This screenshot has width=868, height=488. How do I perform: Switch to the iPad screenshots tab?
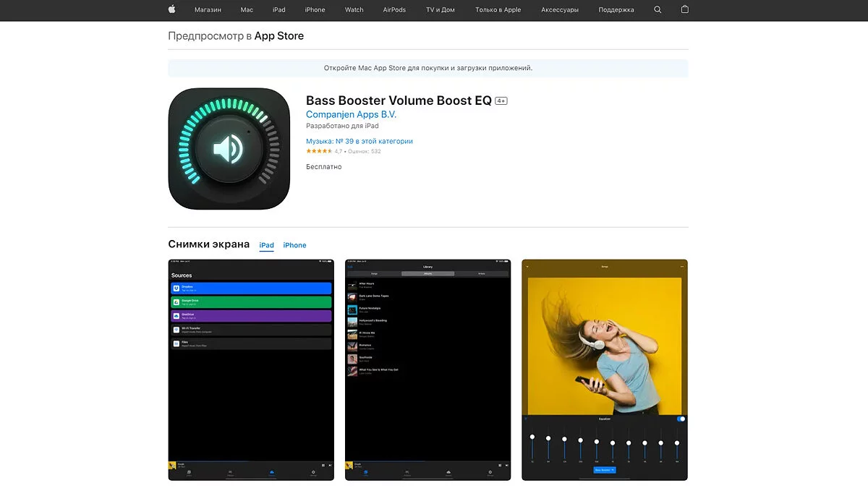click(x=267, y=245)
